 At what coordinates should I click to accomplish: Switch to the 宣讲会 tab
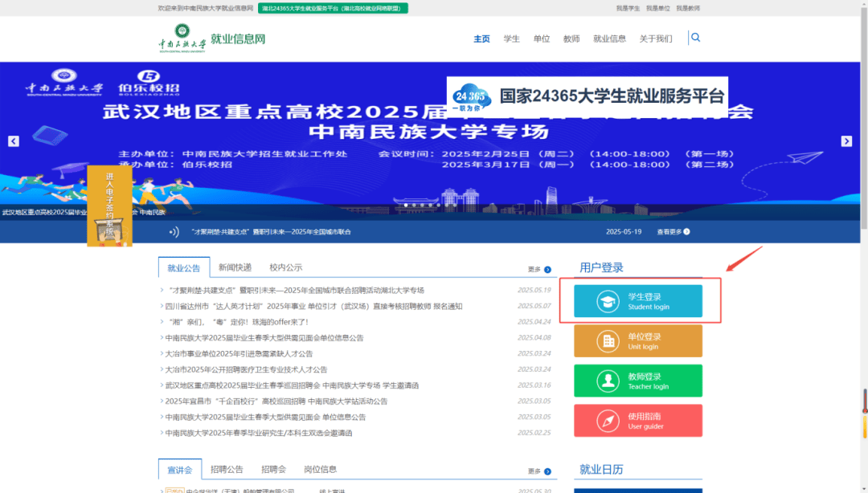[180, 470]
